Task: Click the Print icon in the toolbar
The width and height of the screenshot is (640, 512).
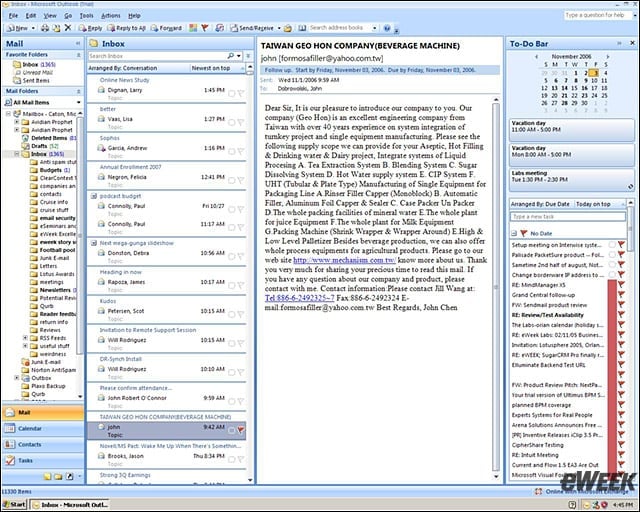Action: [x=44, y=28]
